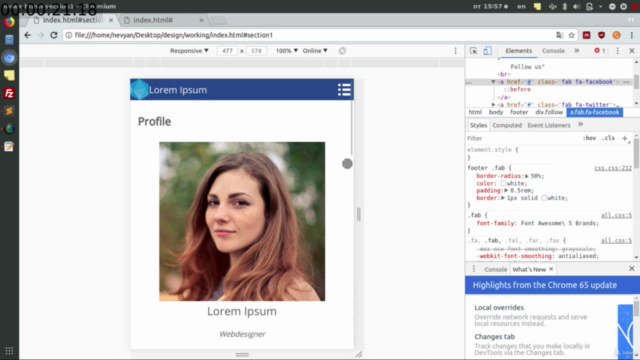Open FileZilla from the Ubuntu dock

pos(9,93)
